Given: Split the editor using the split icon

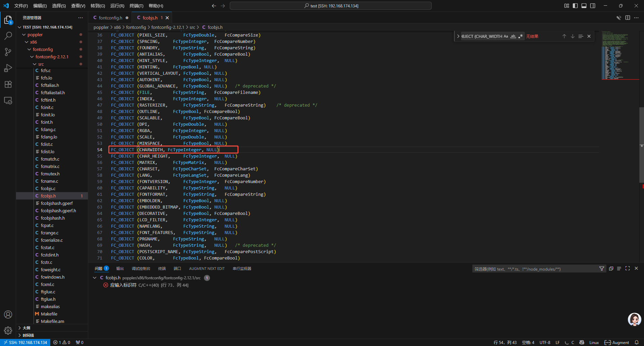Looking at the screenshot, I should click(628, 17).
